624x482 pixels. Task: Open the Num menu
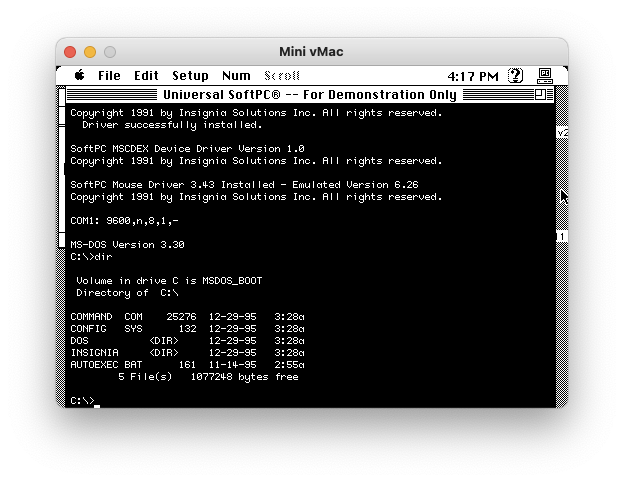coord(236,76)
